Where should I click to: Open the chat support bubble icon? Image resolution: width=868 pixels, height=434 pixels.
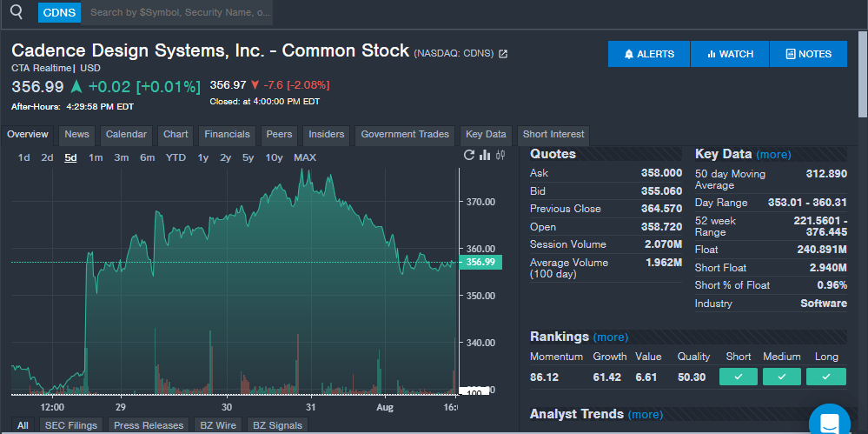(829, 423)
